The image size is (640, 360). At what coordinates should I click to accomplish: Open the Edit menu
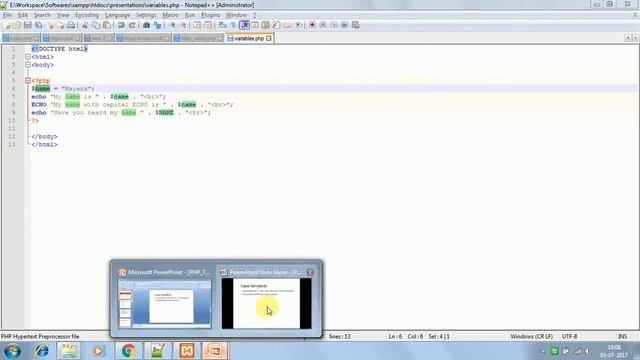click(23, 15)
